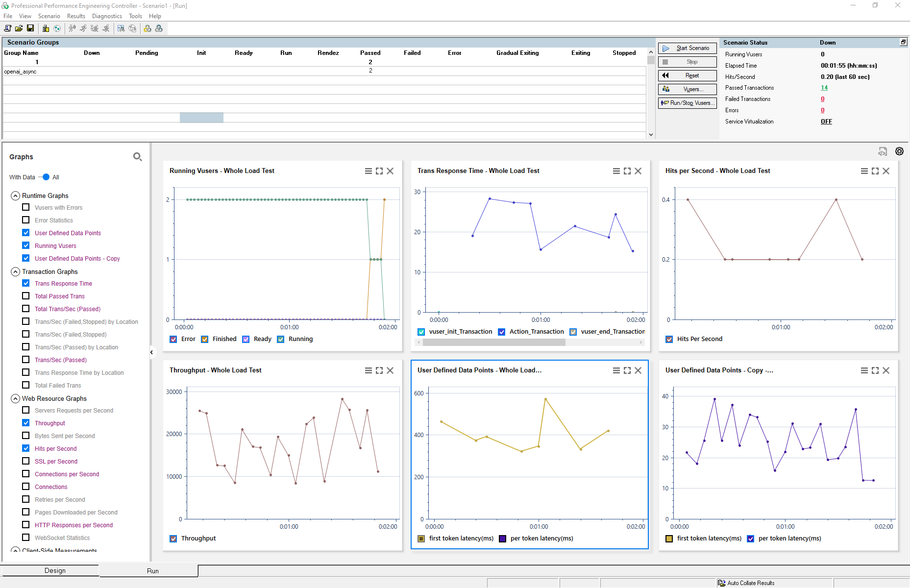Click the New Scenario toolbar icon
The height and width of the screenshot is (588, 910).
[8, 28]
